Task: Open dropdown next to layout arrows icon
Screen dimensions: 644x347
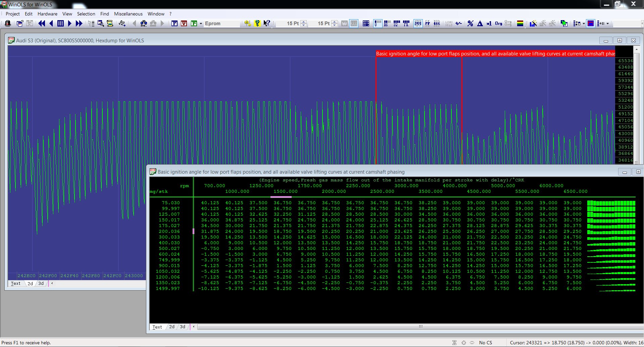Action: (584, 24)
